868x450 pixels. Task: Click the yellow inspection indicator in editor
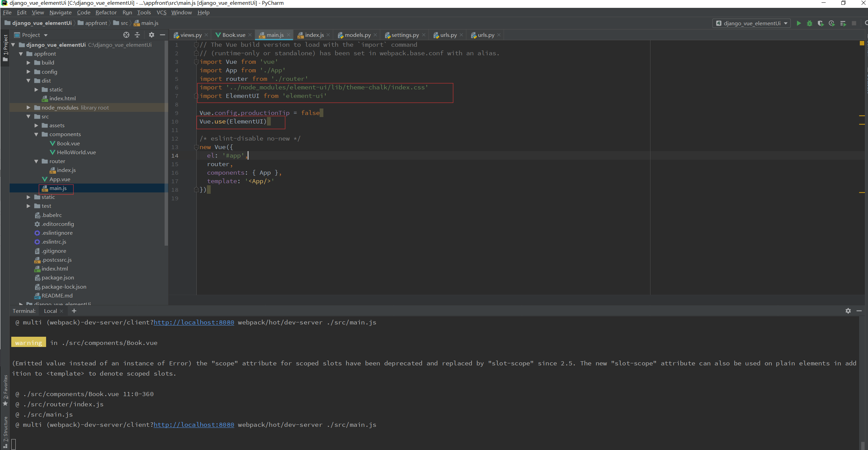862,43
